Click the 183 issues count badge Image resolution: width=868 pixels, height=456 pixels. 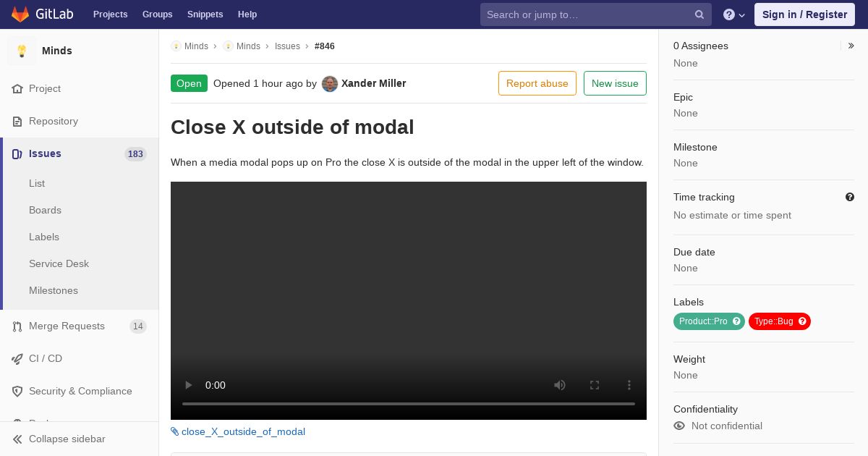[x=135, y=153]
